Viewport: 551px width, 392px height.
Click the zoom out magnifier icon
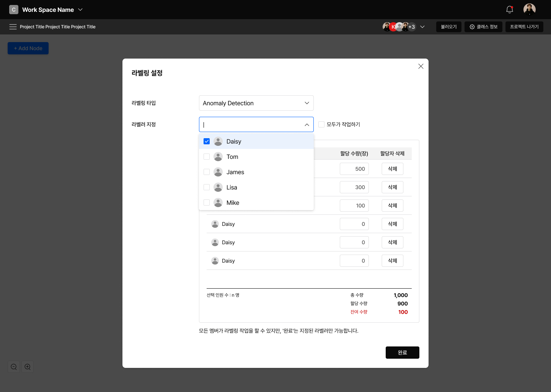click(14, 367)
